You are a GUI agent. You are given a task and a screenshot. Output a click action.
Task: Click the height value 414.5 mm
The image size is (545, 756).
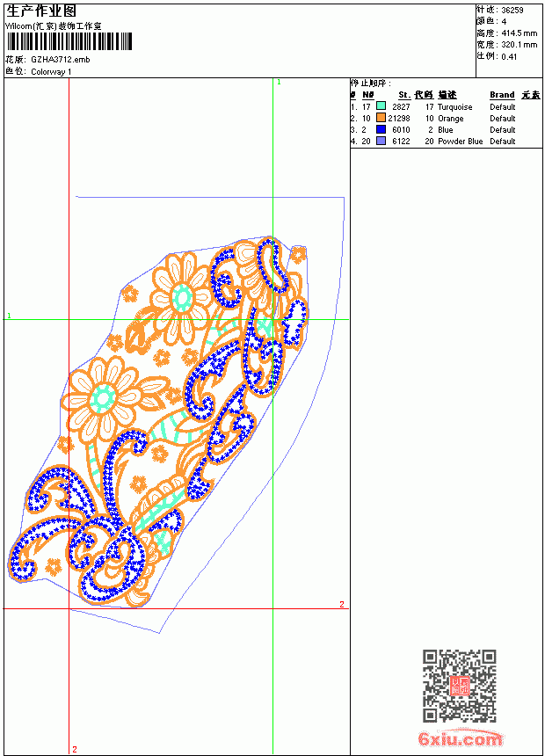point(519,33)
